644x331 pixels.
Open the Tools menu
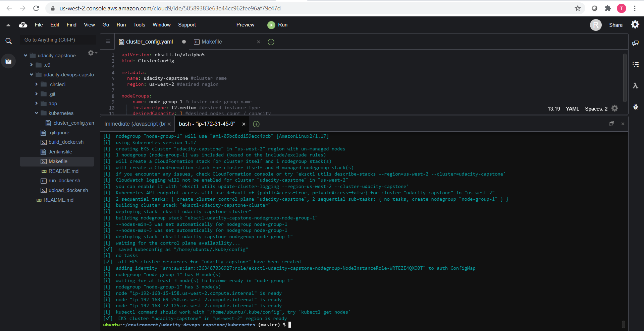click(139, 25)
